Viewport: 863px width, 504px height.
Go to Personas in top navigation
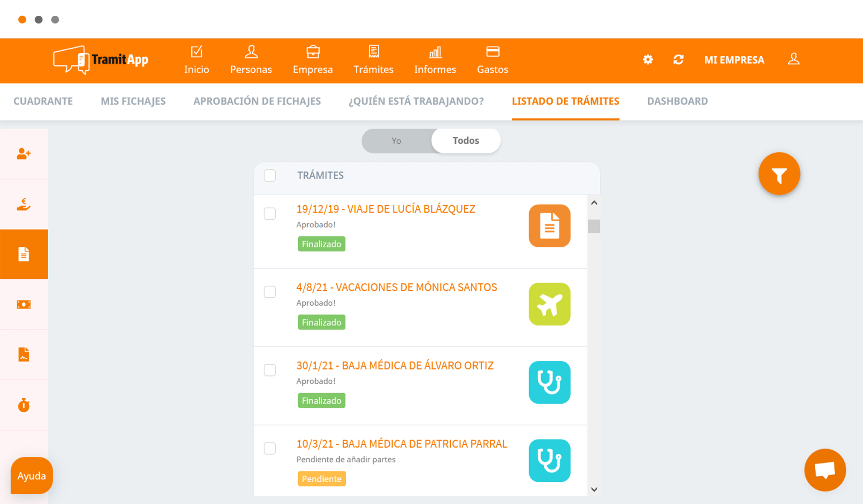[251, 60]
